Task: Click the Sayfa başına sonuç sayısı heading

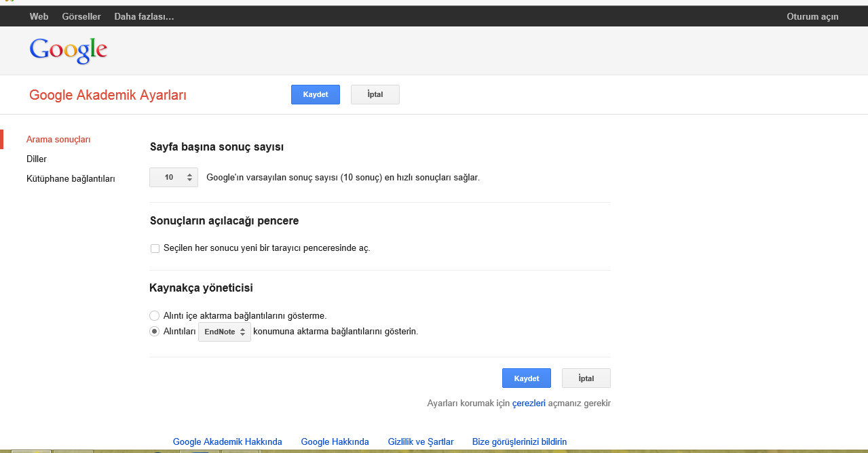Action: click(x=216, y=146)
